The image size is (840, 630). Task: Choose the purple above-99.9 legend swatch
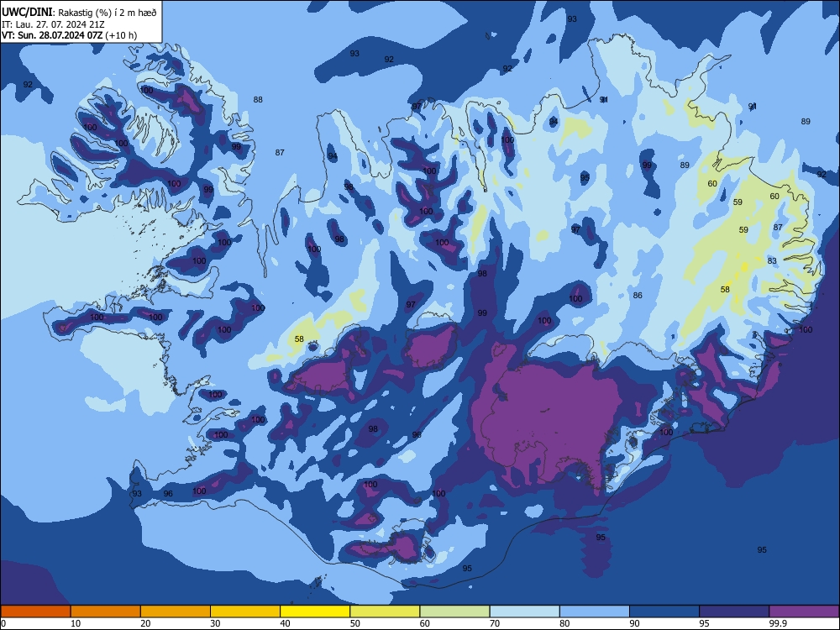coord(804,612)
